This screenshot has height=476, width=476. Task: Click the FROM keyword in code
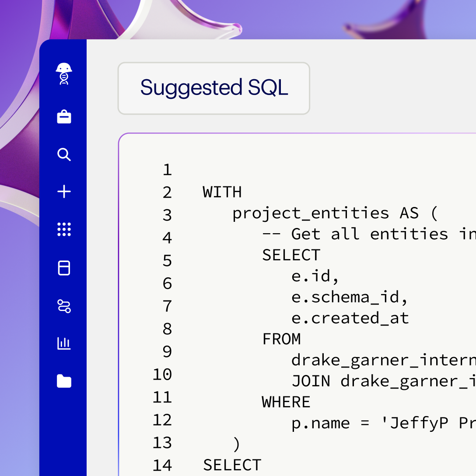click(x=281, y=339)
